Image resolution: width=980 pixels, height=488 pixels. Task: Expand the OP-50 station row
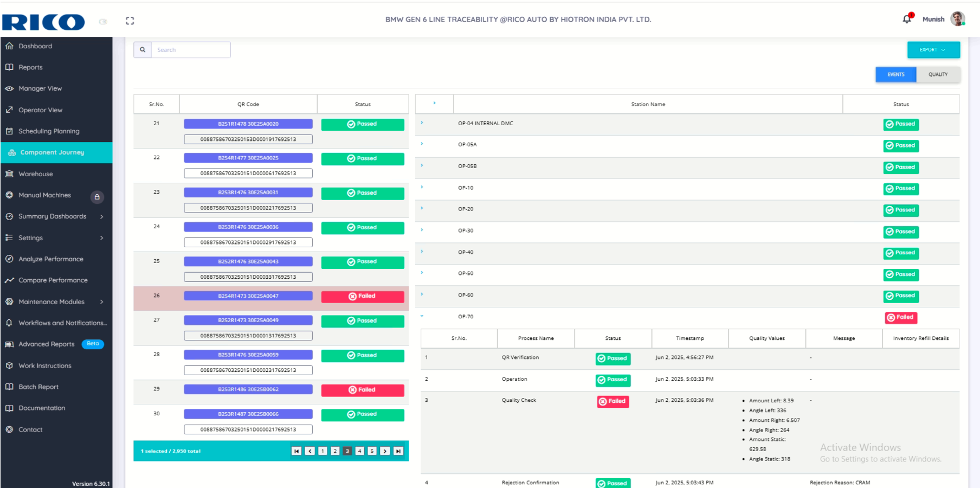[x=422, y=273]
